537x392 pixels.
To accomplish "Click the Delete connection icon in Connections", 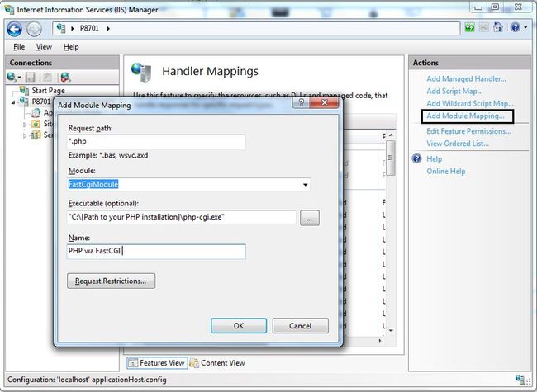I will tap(66, 78).
